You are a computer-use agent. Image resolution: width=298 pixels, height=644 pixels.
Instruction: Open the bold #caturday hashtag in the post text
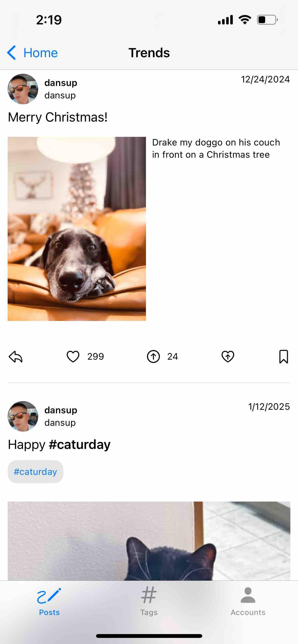click(79, 445)
